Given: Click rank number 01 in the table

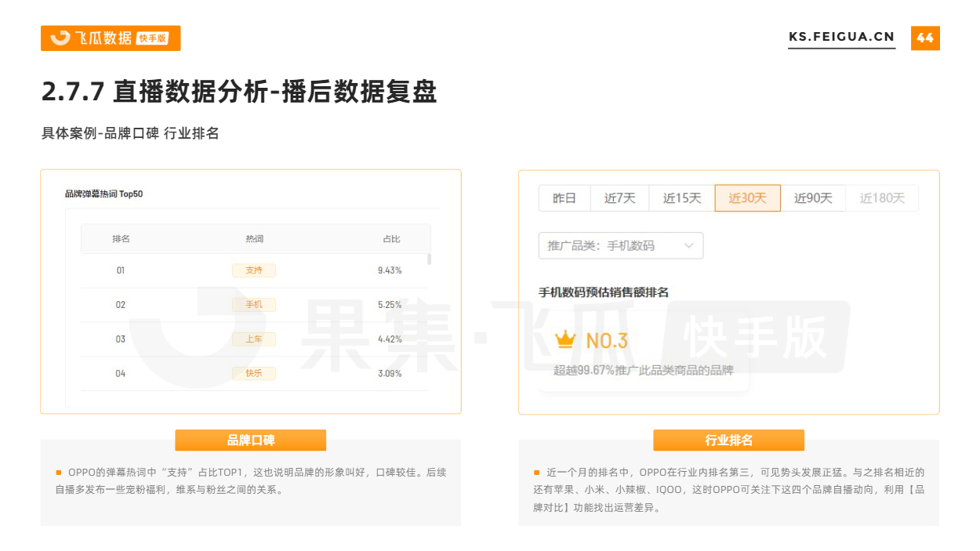Looking at the screenshot, I should (121, 270).
